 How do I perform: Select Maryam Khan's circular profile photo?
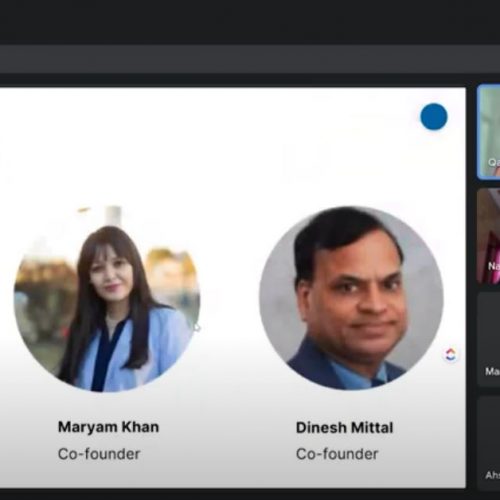107,299
